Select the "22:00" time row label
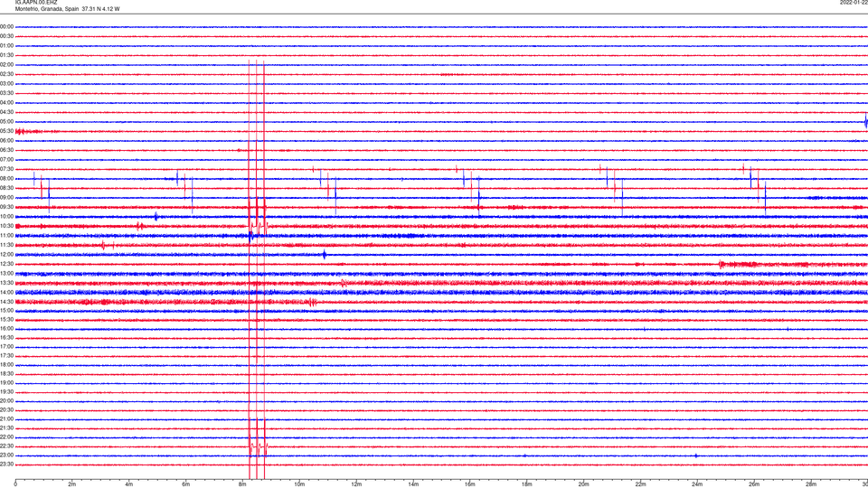This screenshot has width=868, height=488. (6, 437)
